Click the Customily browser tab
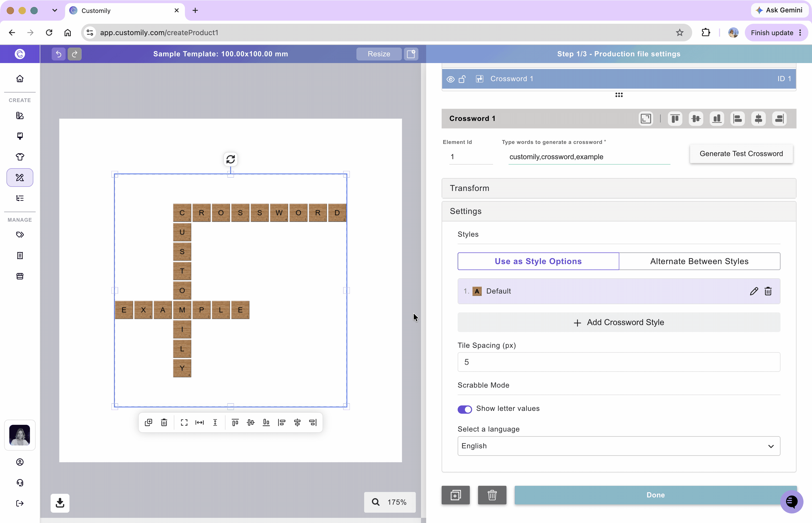This screenshot has width=812, height=523. click(124, 11)
